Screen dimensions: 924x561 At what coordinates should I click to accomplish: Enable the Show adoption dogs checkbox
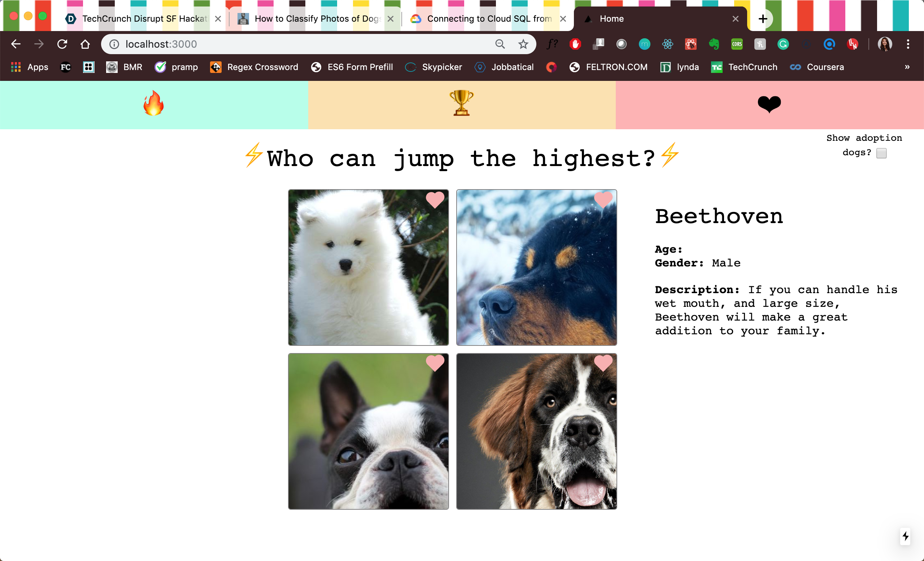tap(881, 153)
